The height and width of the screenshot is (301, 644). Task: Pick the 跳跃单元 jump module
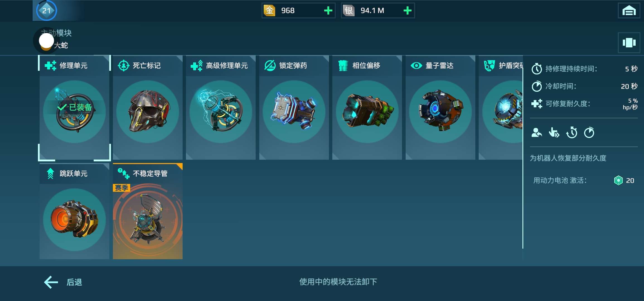[74, 211]
